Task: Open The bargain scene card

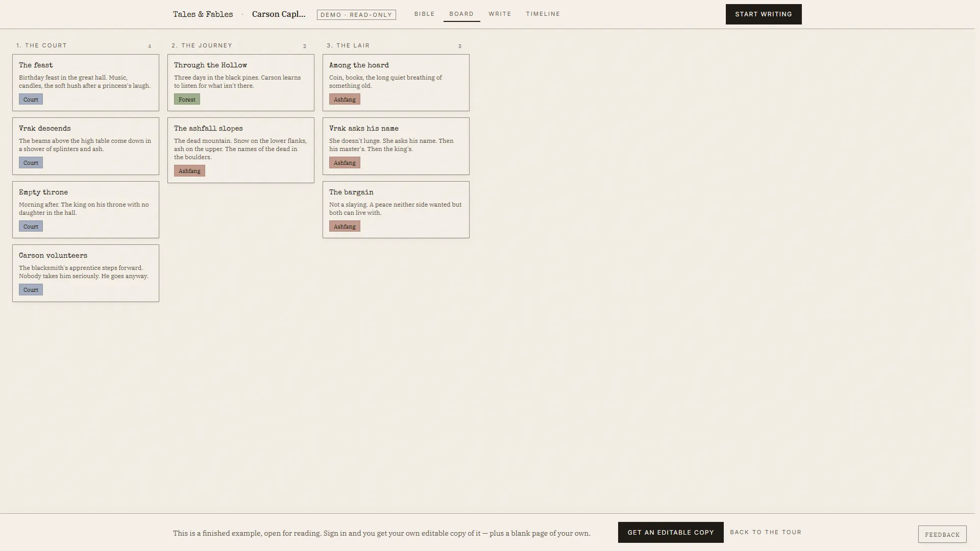Action: (396, 210)
